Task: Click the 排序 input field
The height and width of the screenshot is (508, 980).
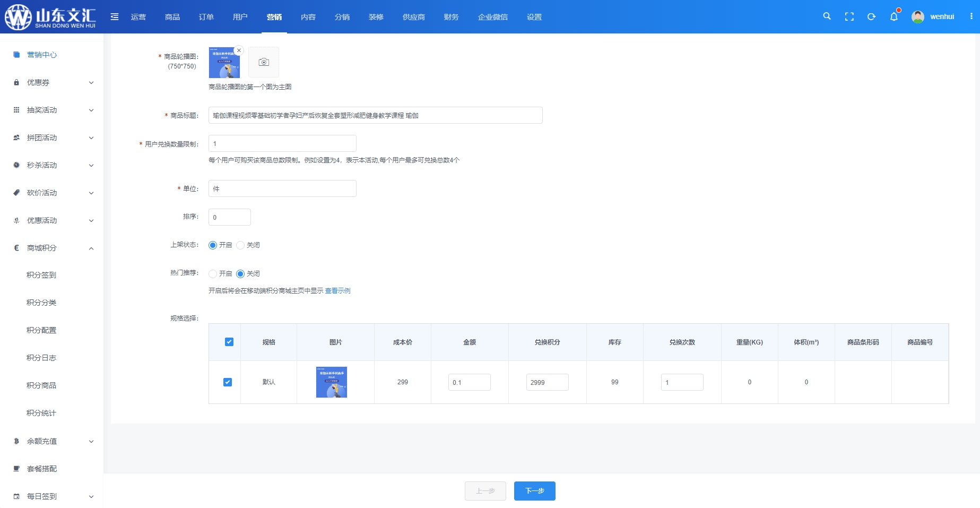Action: point(230,217)
